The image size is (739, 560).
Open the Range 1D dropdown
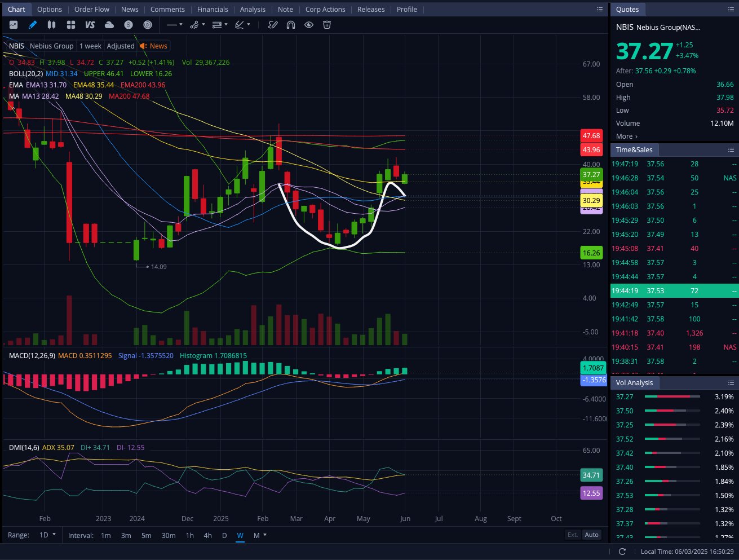47,535
